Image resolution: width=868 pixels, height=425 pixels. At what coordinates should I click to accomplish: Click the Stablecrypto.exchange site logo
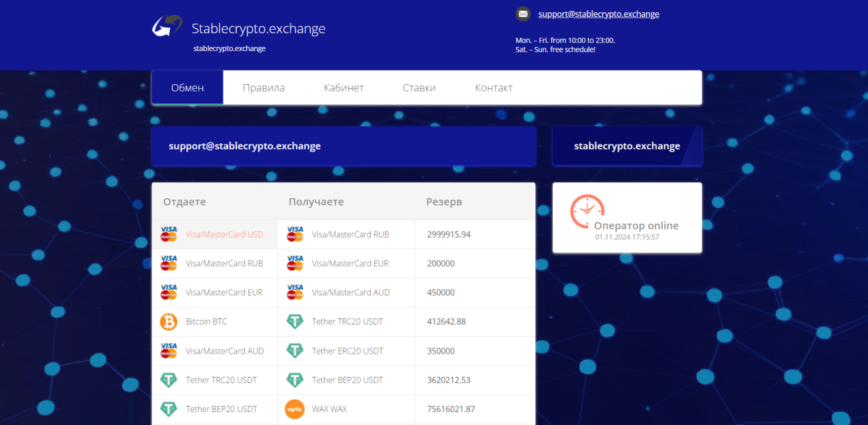(x=166, y=27)
